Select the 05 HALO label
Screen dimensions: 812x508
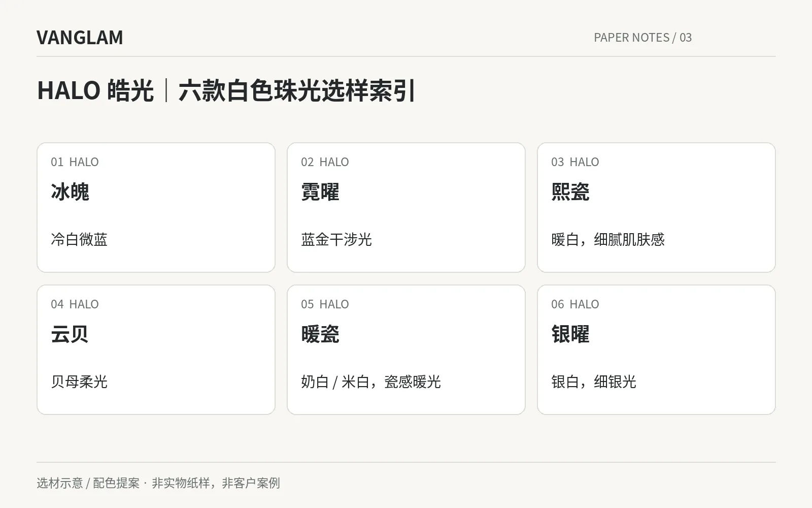tap(325, 304)
